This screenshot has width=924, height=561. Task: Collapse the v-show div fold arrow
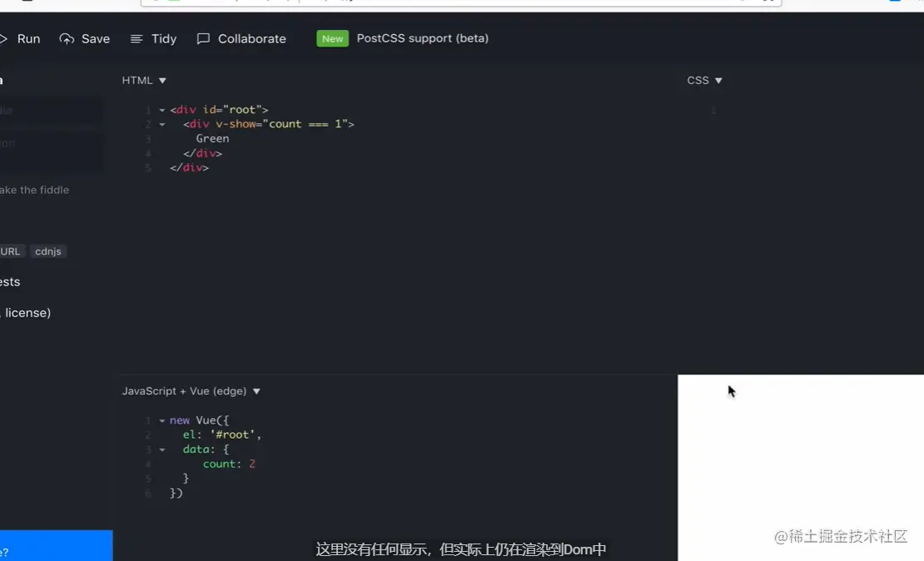tap(162, 124)
